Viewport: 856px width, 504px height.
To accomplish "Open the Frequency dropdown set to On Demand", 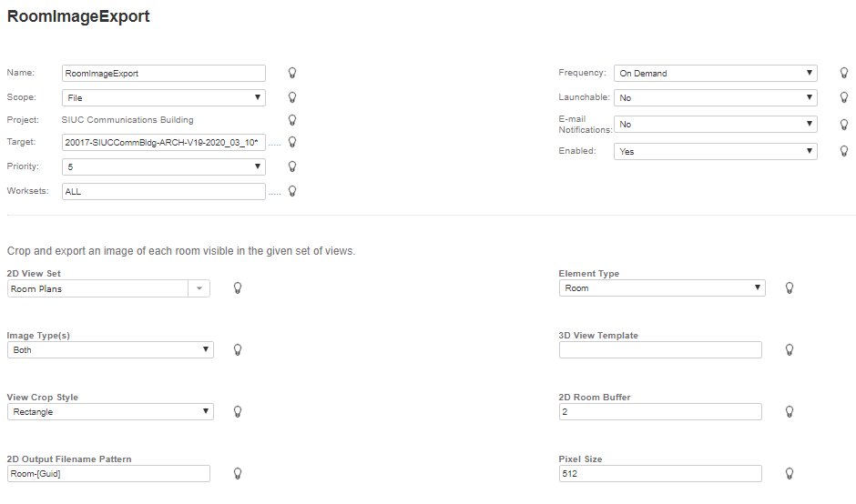I will tap(715, 73).
